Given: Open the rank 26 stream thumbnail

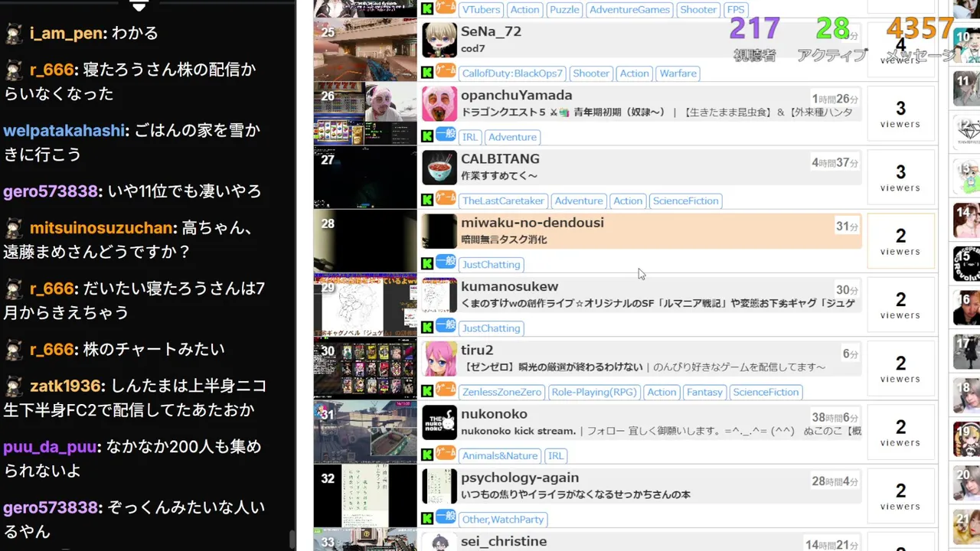Looking at the screenshot, I should pyautogui.click(x=365, y=113).
